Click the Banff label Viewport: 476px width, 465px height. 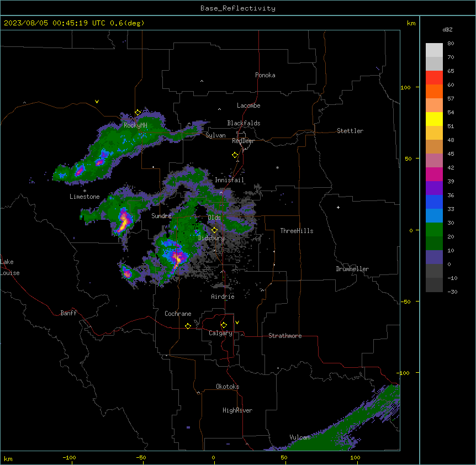point(68,313)
